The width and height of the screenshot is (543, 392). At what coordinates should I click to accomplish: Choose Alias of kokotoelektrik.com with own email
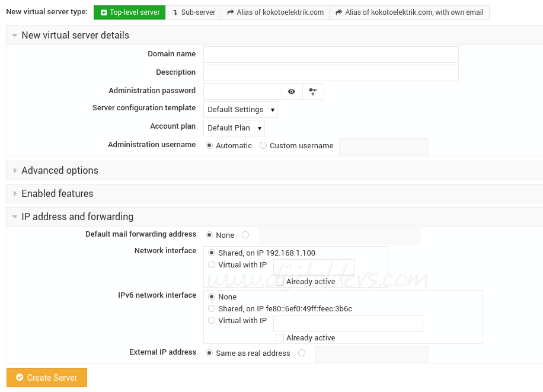[x=409, y=12]
